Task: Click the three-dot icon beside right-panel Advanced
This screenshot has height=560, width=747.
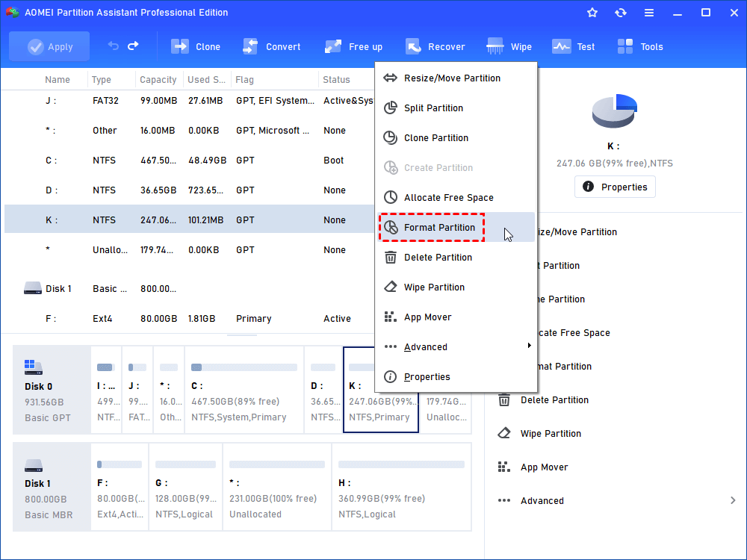Action: tap(504, 500)
